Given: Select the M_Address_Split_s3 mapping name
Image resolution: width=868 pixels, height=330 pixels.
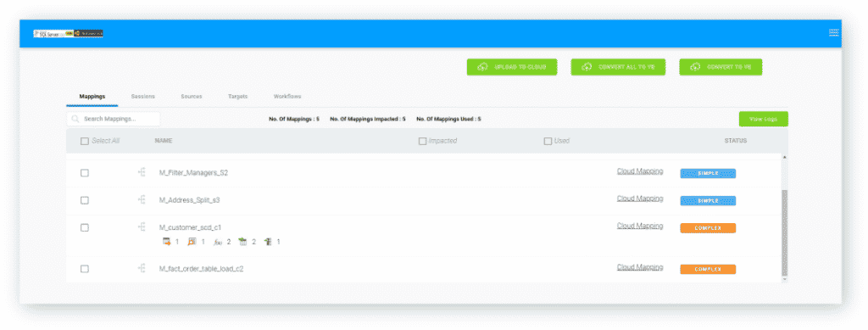Looking at the screenshot, I should pyautogui.click(x=190, y=200).
